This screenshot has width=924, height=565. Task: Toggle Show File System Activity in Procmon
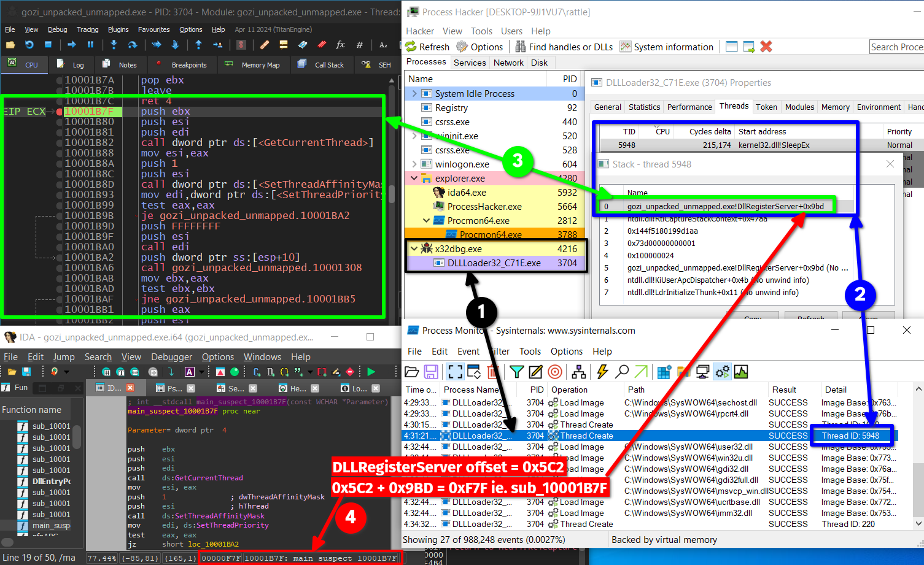point(683,372)
